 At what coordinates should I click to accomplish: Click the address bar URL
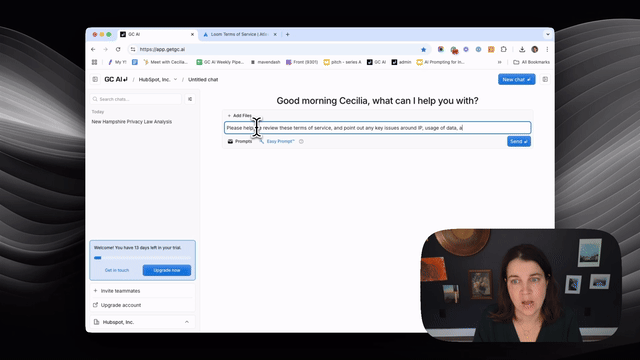(162, 49)
